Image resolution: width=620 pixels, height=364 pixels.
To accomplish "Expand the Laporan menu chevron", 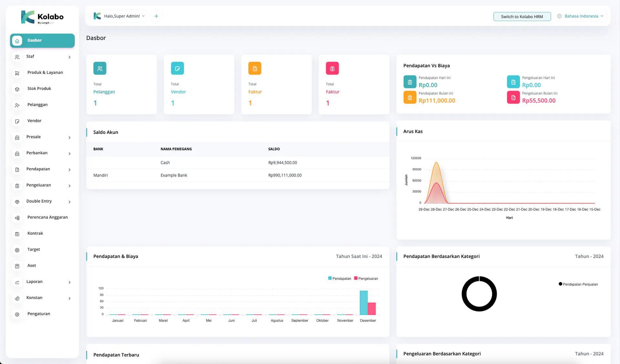I will tap(69, 282).
